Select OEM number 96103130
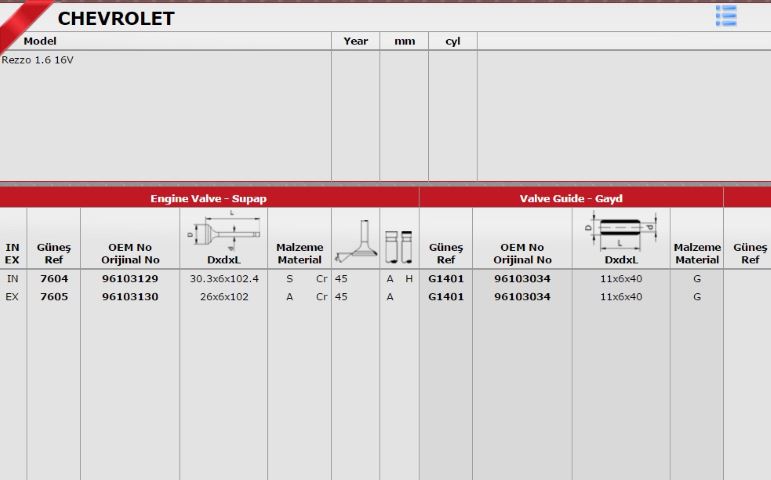 point(130,297)
